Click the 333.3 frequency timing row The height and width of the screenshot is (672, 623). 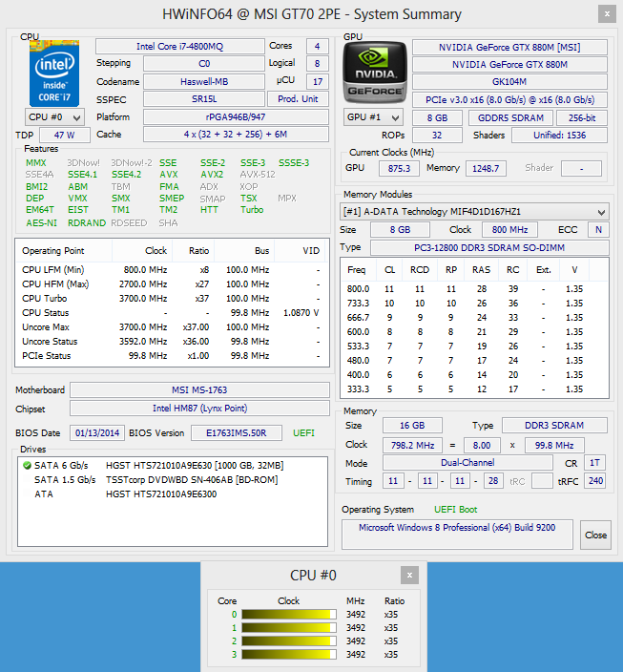click(x=474, y=389)
